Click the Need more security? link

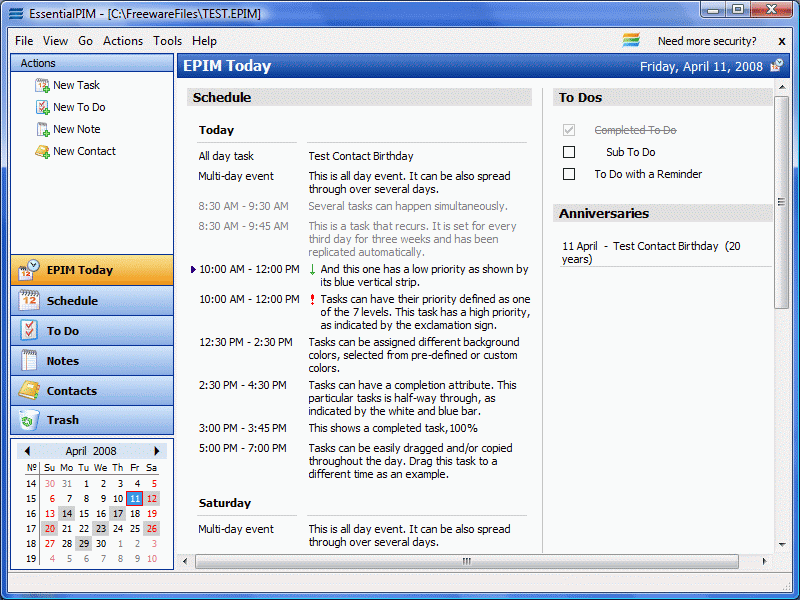click(x=707, y=41)
